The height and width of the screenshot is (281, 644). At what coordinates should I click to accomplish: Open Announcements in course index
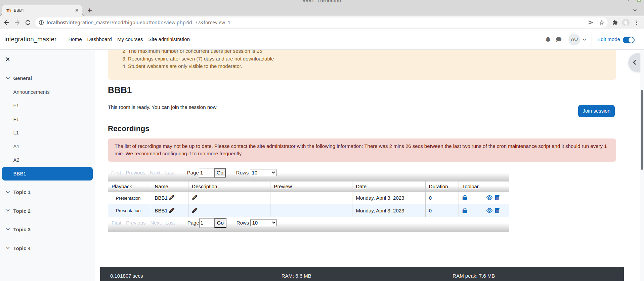[31, 92]
